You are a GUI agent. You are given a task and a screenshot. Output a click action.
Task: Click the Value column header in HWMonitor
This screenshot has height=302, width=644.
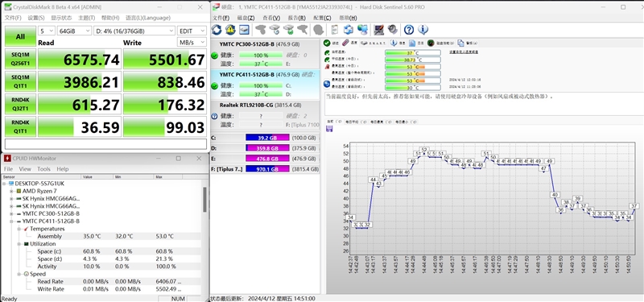pos(97,176)
